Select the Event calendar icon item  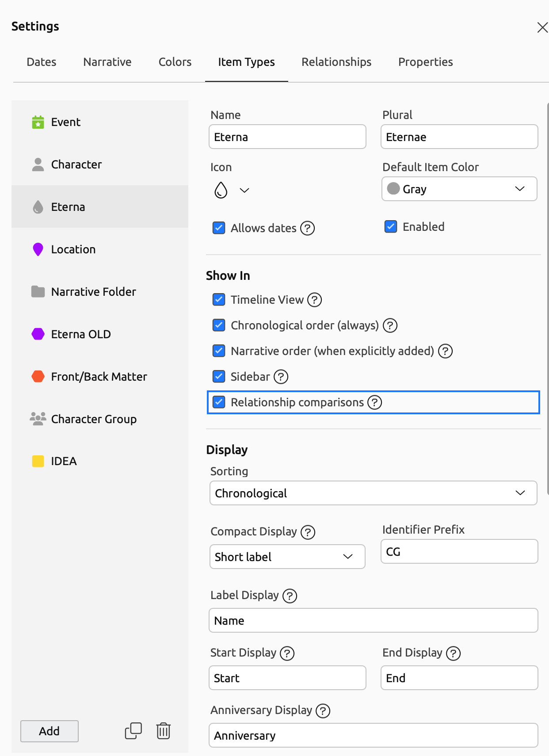pos(38,122)
